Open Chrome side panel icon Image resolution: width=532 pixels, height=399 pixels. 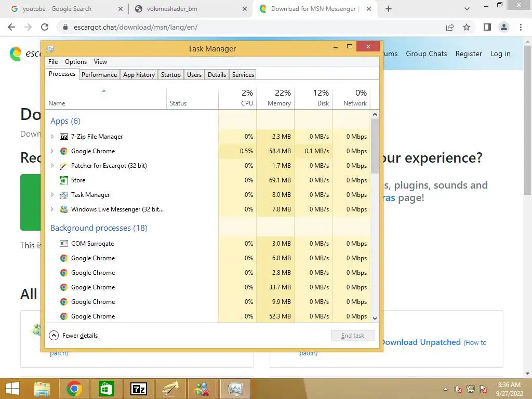487,27
